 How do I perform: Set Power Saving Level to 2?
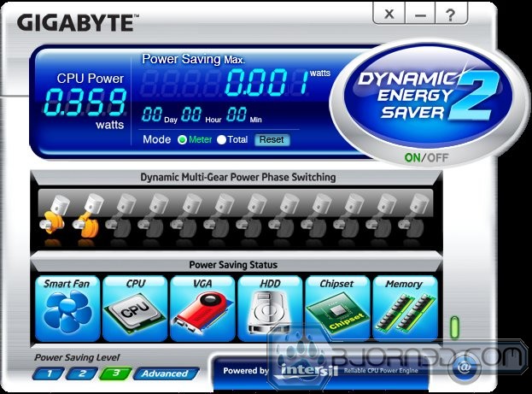pos(82,373)
